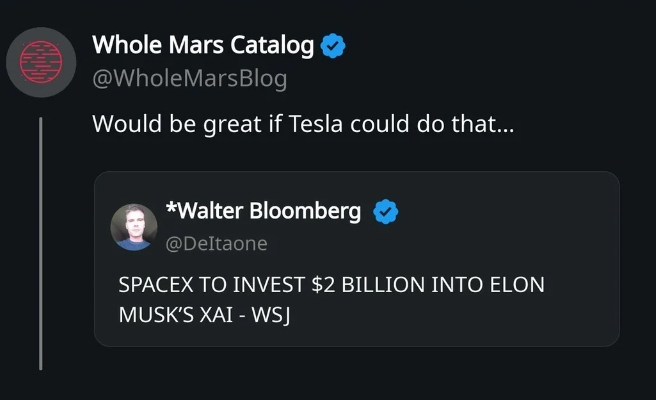Open the Whole Mars Catalog display name
This screenshot has height=400, width=656.
click(203, 46)
